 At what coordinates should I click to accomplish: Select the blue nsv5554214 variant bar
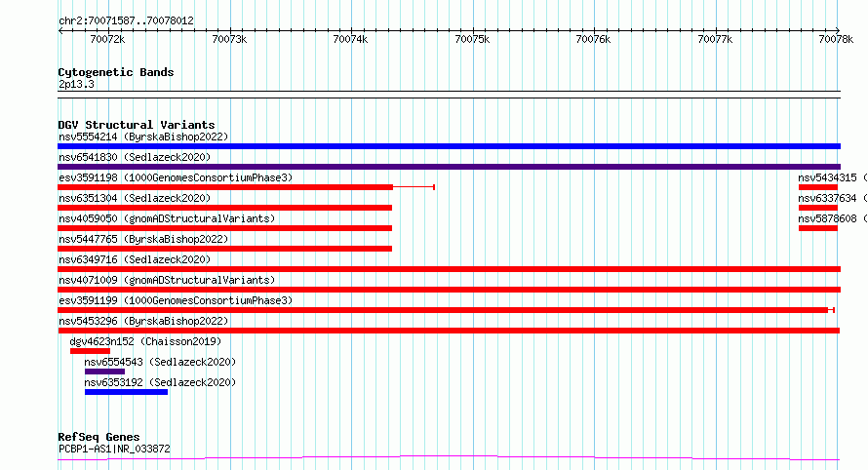click(449, 146)
